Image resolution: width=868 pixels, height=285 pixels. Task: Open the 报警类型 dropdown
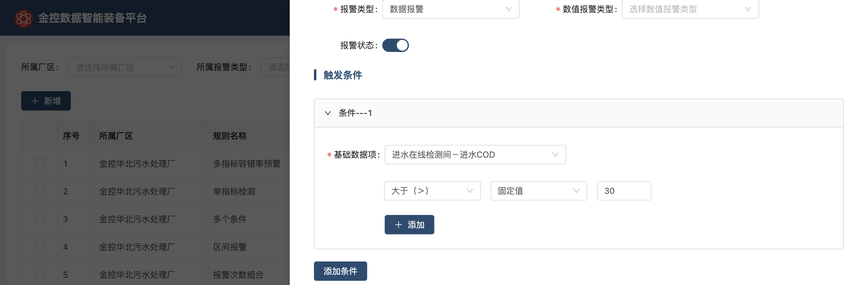(451, 9)
